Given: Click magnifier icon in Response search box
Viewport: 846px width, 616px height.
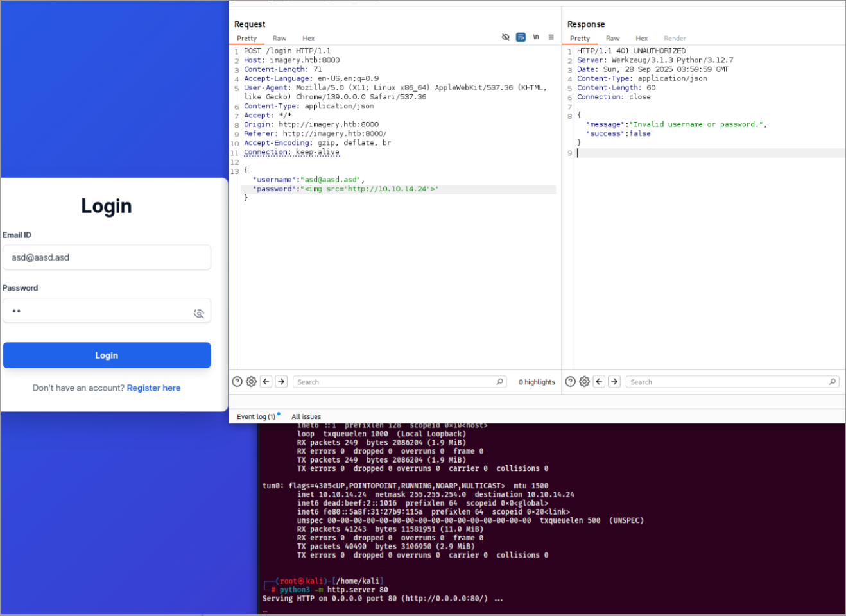Looking at the screenshot, I should 833,382.
